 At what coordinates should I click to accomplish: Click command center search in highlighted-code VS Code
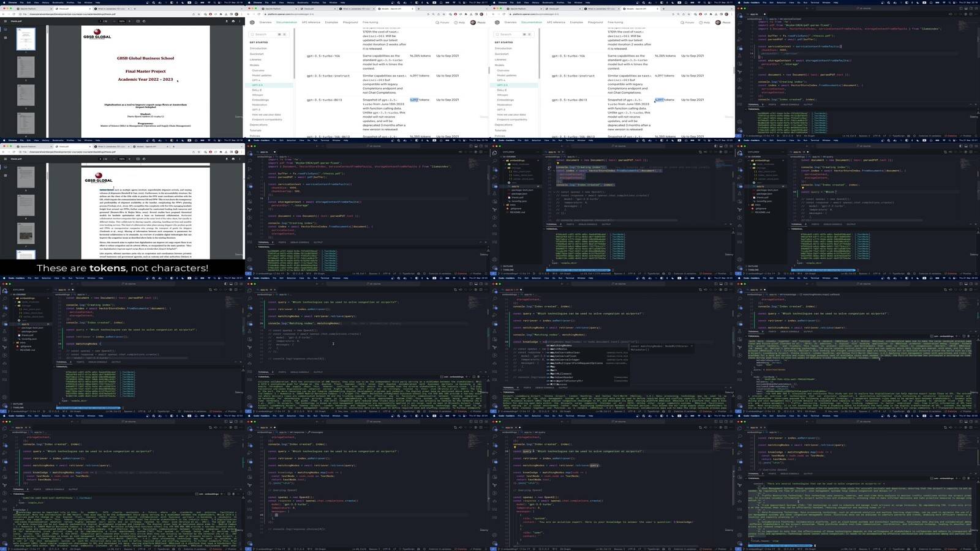coord(619,146)
